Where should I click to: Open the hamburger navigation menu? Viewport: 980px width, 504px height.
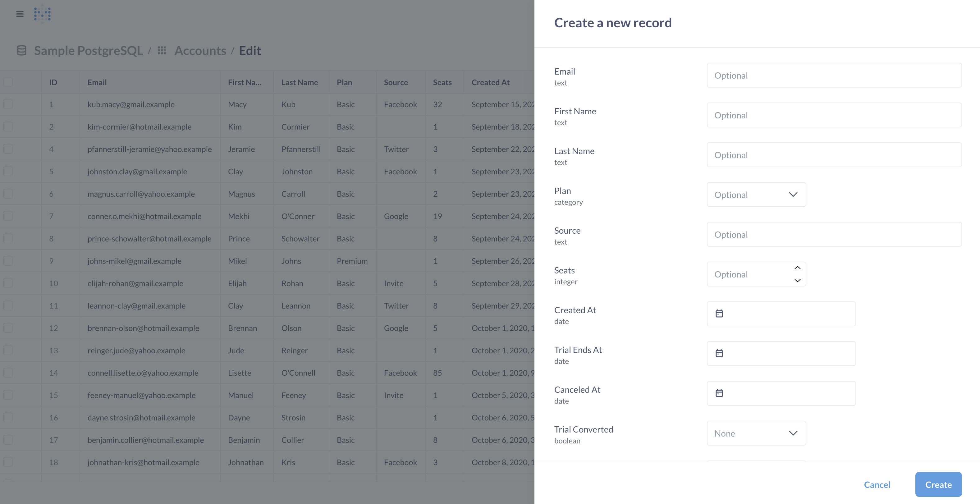(19, 14)
